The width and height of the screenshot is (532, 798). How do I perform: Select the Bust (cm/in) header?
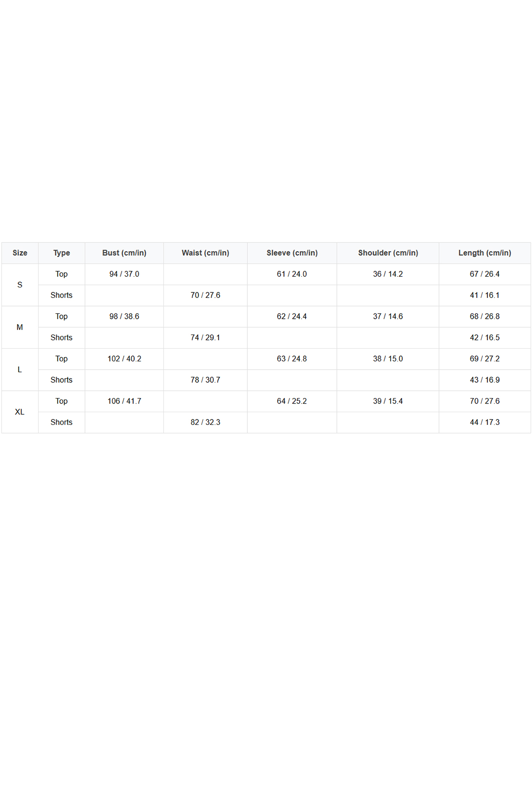click(x=124, y=253)
